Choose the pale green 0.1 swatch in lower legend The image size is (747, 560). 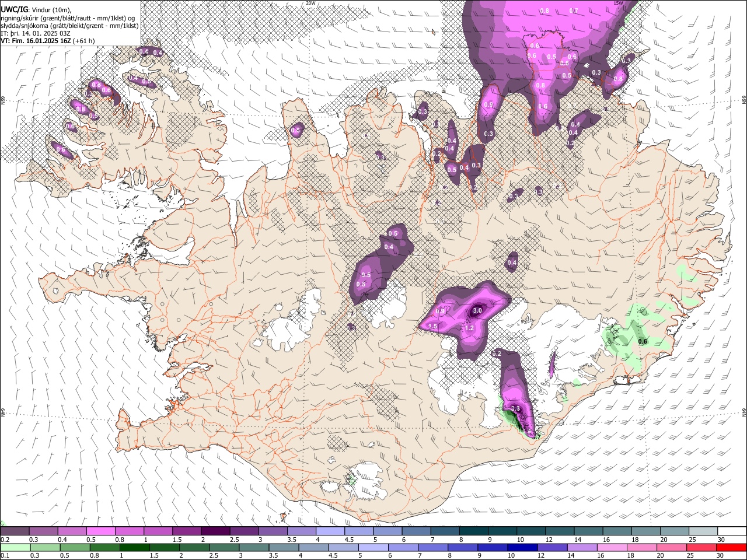tap(15, 547)
